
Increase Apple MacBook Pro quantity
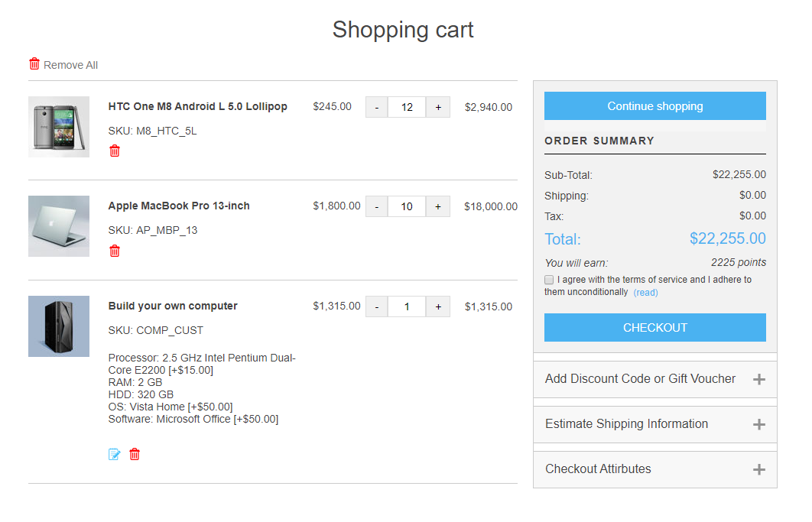438,206
